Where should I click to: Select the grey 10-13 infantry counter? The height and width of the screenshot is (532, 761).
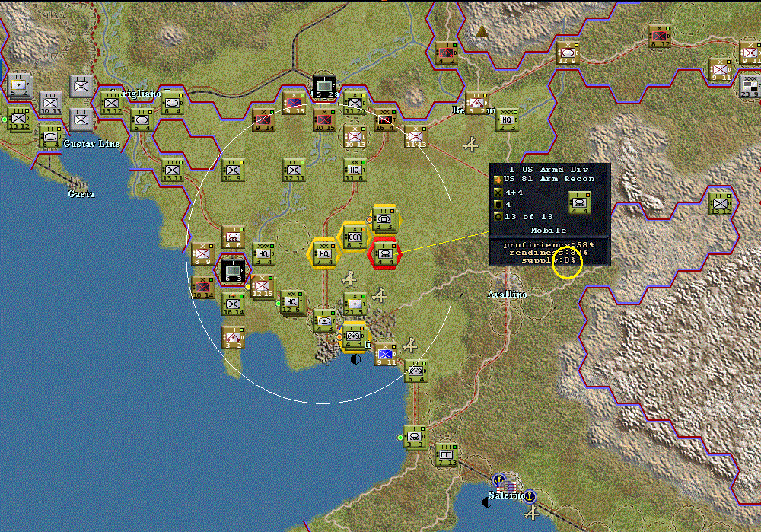[x=50, y=104]
